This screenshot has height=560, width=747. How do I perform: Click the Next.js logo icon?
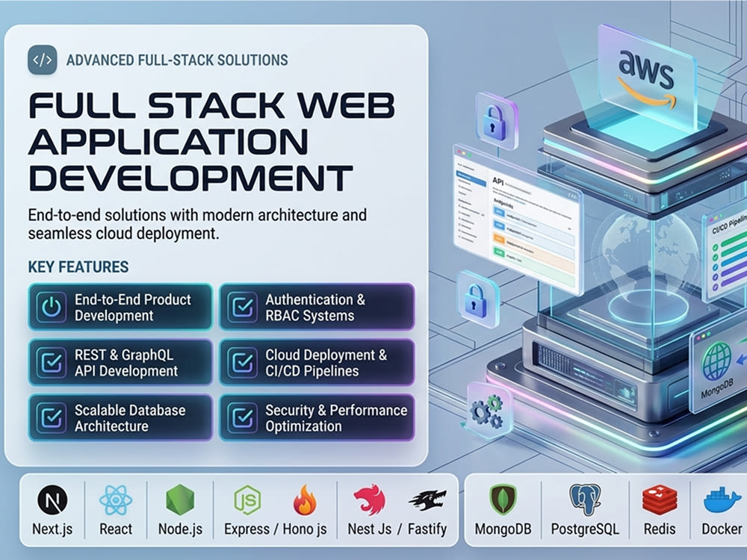coord(52,500)
